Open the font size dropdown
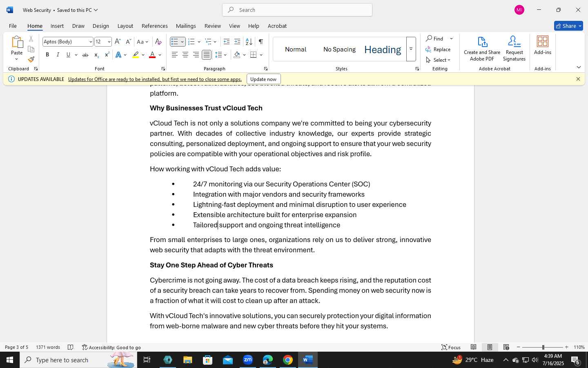588x368 pixels. (x=109, y=42)
